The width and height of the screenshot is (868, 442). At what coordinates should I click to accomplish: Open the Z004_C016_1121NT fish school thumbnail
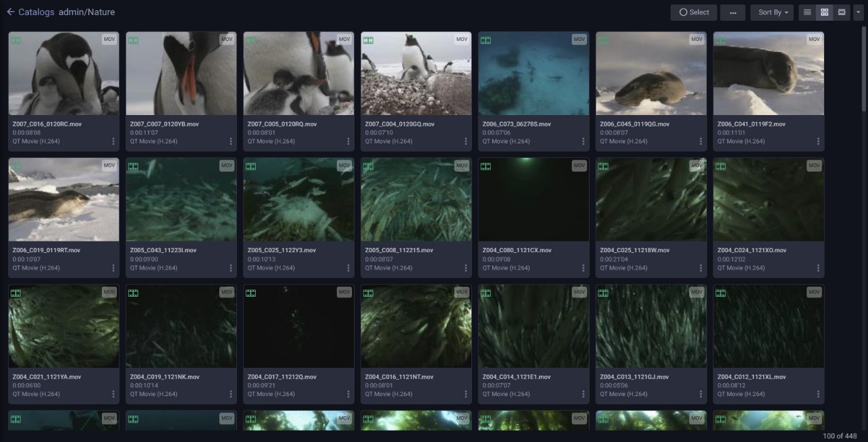tap(416, 326)
